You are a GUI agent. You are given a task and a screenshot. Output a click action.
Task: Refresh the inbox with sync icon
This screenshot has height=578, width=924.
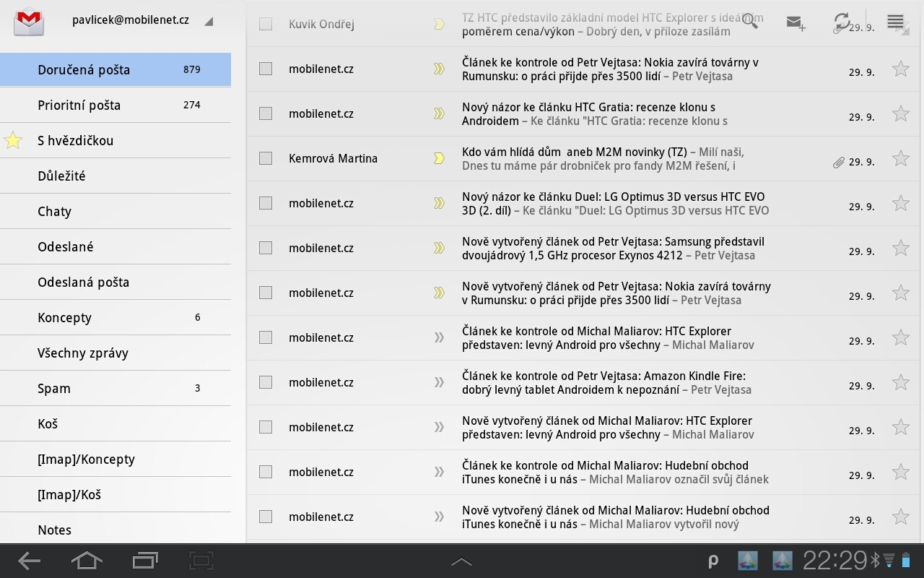pos(842,21)
